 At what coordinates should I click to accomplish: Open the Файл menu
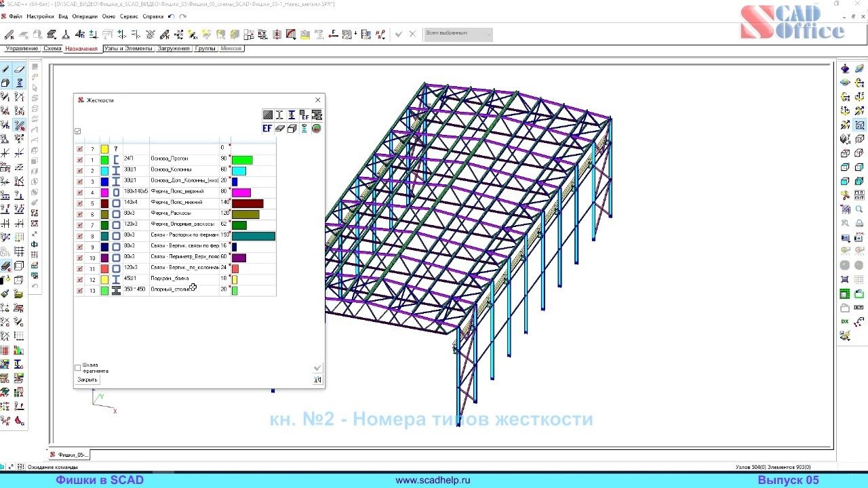click(x=16, y=16)
